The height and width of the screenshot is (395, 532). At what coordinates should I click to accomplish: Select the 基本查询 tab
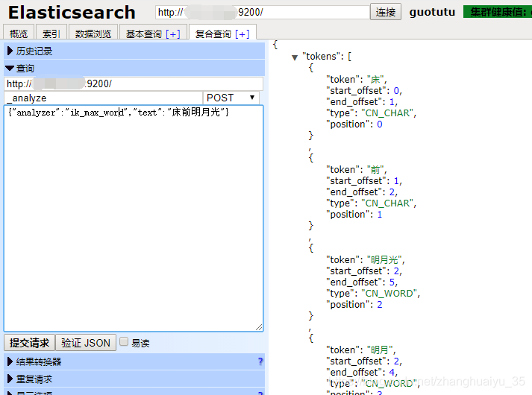coord(144,34)
